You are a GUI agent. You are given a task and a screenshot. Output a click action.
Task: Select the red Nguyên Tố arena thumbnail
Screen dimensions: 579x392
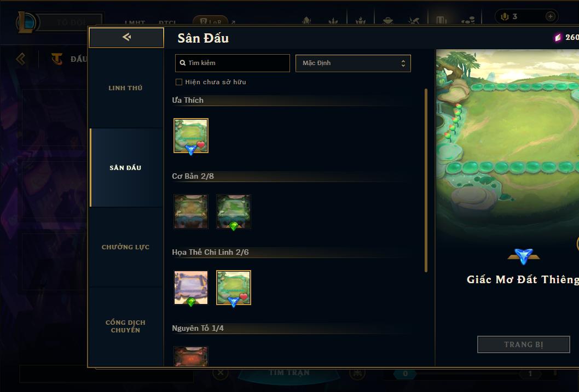[x=191, y=356]
